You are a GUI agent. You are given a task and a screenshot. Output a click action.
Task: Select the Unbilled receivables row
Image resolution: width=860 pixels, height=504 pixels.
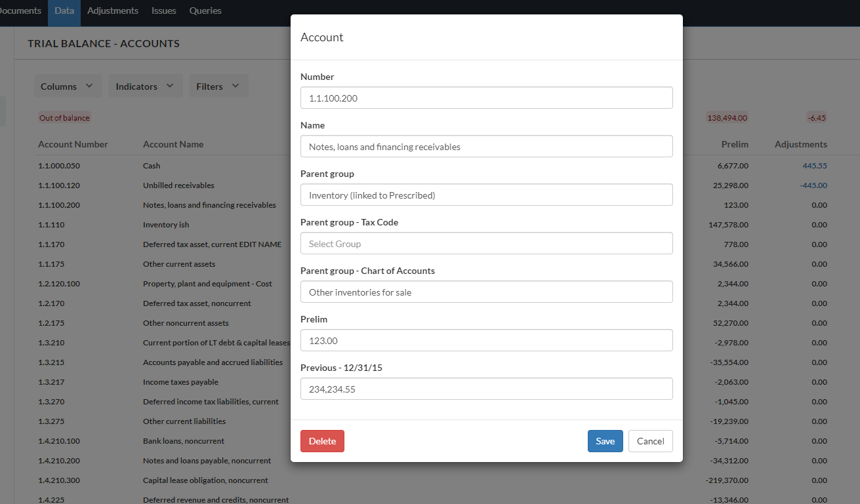tap(178, 185)
